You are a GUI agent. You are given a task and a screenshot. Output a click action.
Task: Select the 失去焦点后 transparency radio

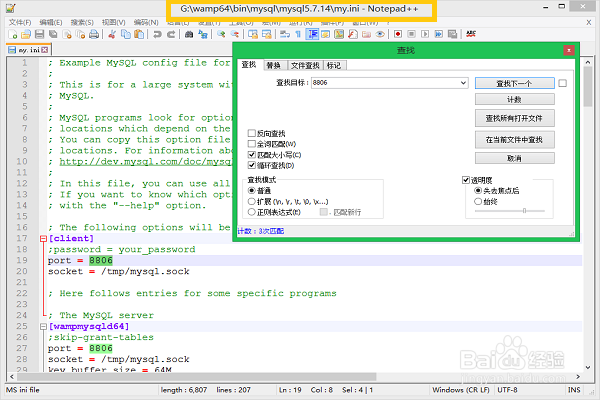478,191
